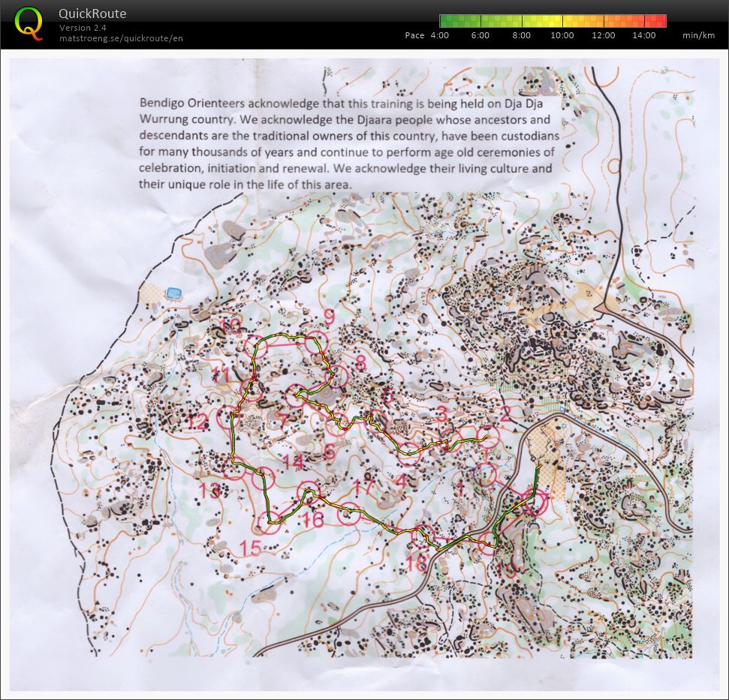Click the green end of the pace scale

446,21
